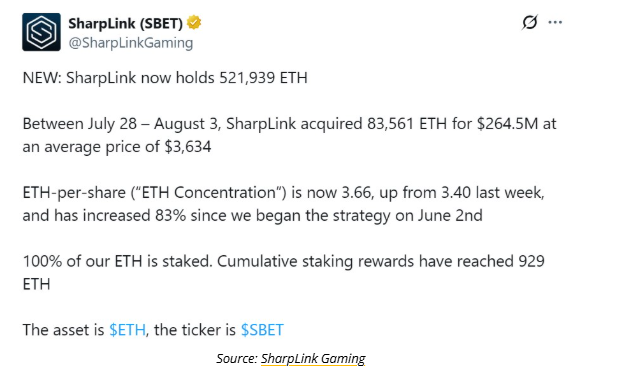Image resolution: width=617 pixels, height=372 pixels.
Task: Open the $SBET cashtag
Action: tap(262, 329)
